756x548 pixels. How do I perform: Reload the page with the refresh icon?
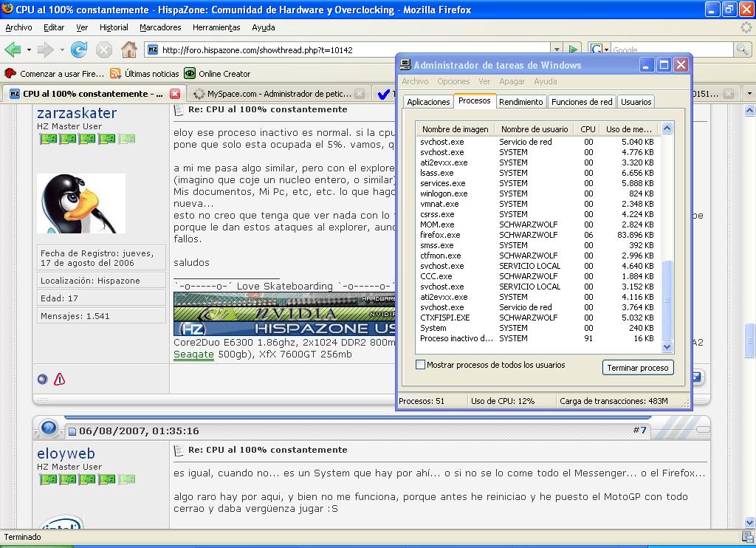[x=79, y=50]
